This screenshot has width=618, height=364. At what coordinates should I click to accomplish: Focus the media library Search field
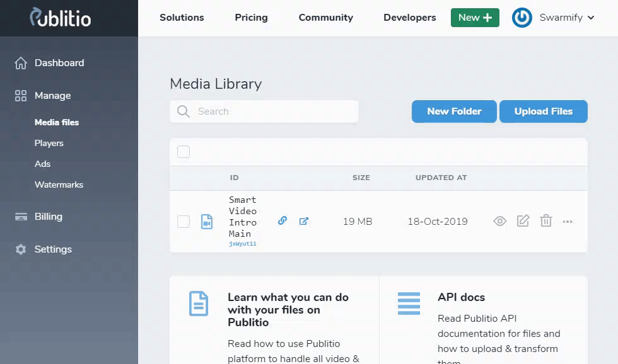tap(271, 111)
